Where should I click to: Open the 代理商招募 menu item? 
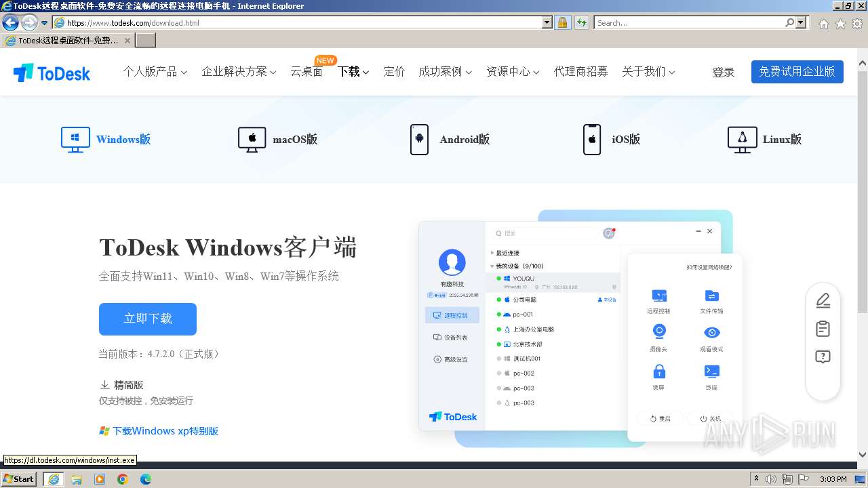click(x=580, y=71)
